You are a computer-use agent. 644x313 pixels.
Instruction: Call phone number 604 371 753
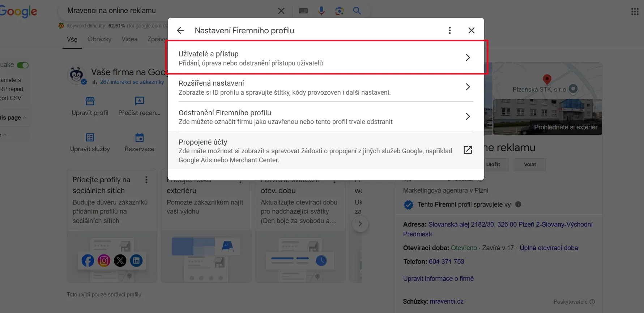click(447, 262)
